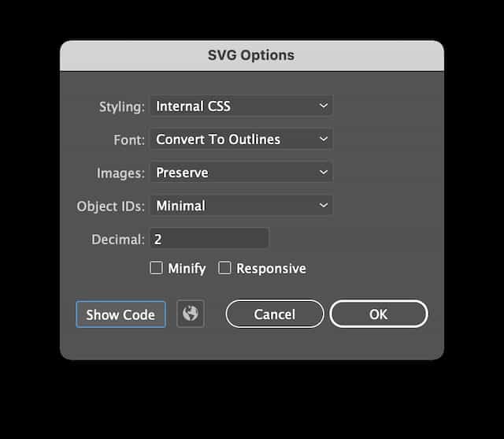Screen dimensions: 504x439
Task: Click the Decimal label
Action: 118,240
